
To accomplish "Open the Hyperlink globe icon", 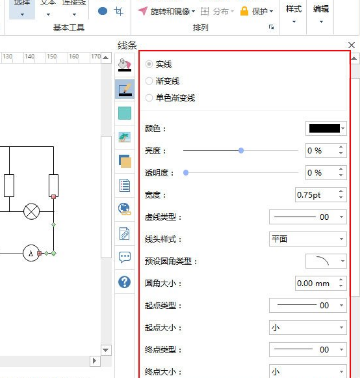I will pyautogui.click(x=125, y=209).
